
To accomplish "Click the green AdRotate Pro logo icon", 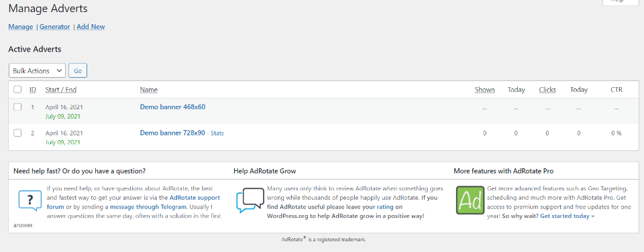I will tap(470, 200).
